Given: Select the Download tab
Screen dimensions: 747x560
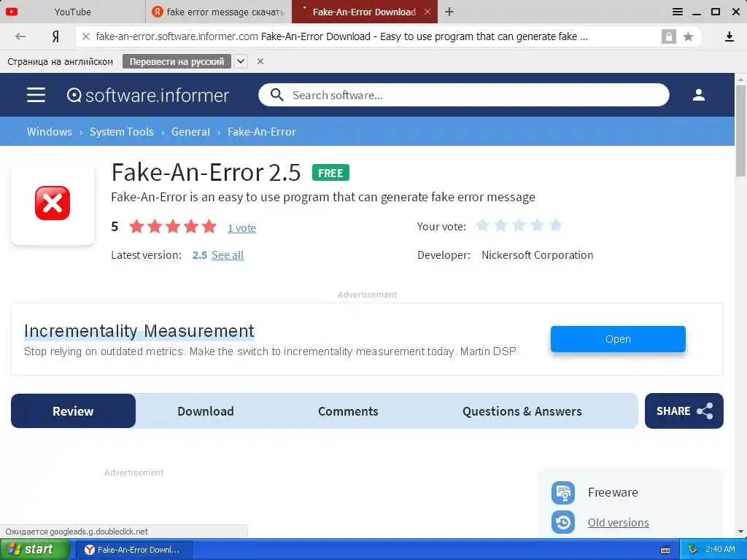Looking at the screenshot, I should 205,411.
